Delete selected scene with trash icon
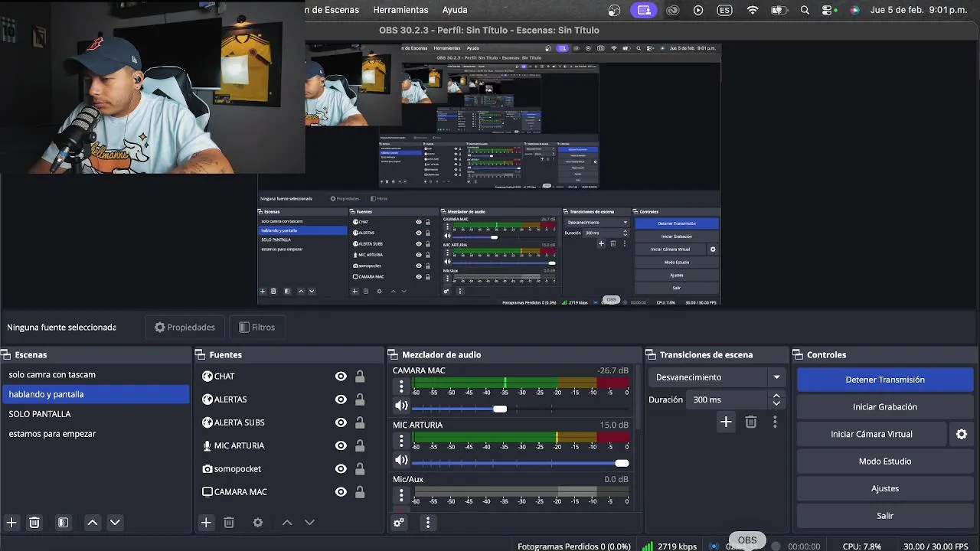Viewport: 980px width, 551px height. point(34,523)
